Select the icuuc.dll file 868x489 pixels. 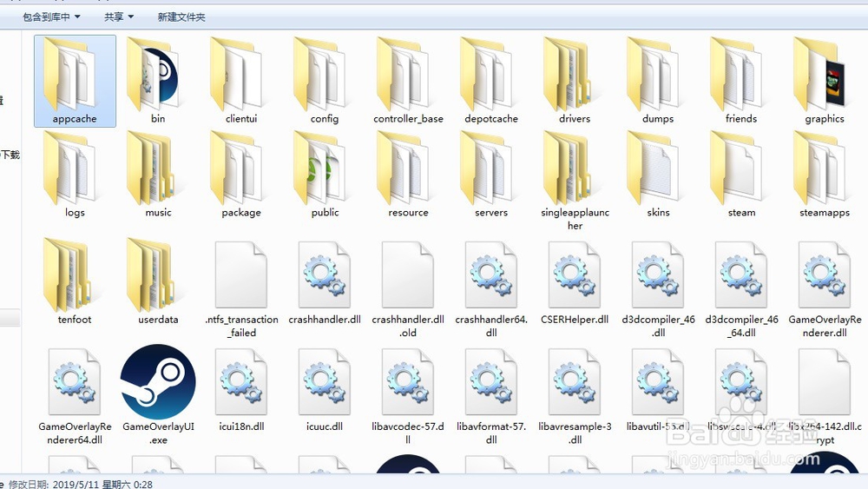pos(325,389)
